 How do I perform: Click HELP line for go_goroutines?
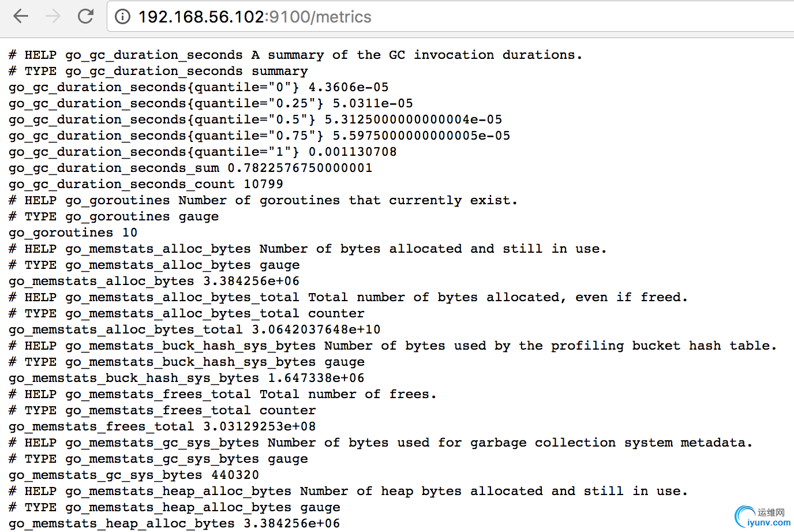click(x=263, y=200)
